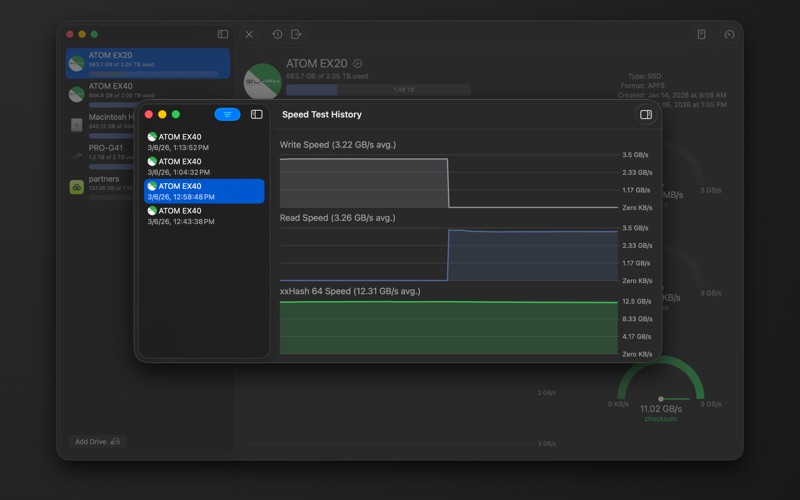Click the green checksum label under gauge
The image size is (800, 500).
click(x=661, y=419)
